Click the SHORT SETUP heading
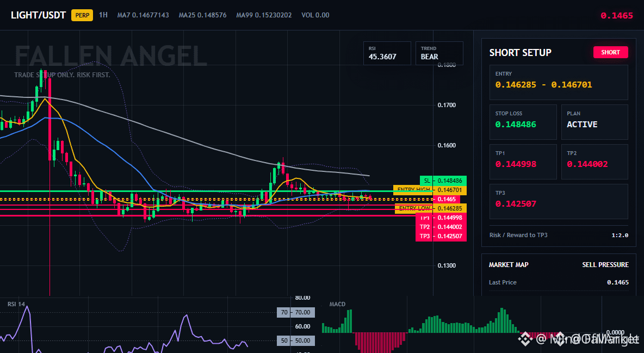The width and height of the screenshot is (644, 353). (x=520, y=53)
